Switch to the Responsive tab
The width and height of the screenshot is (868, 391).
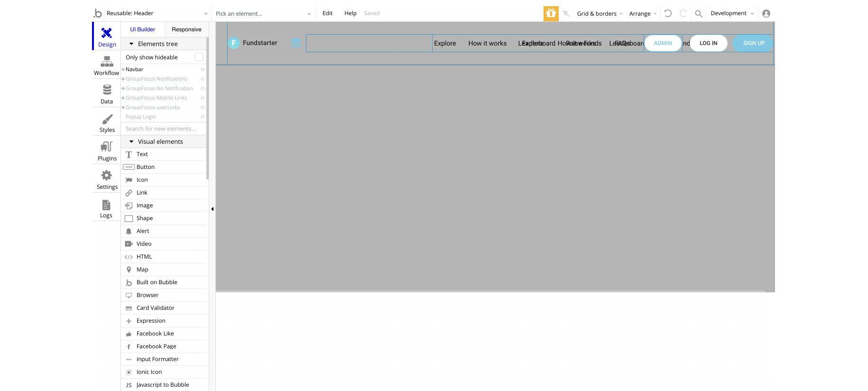pos(186,29)
